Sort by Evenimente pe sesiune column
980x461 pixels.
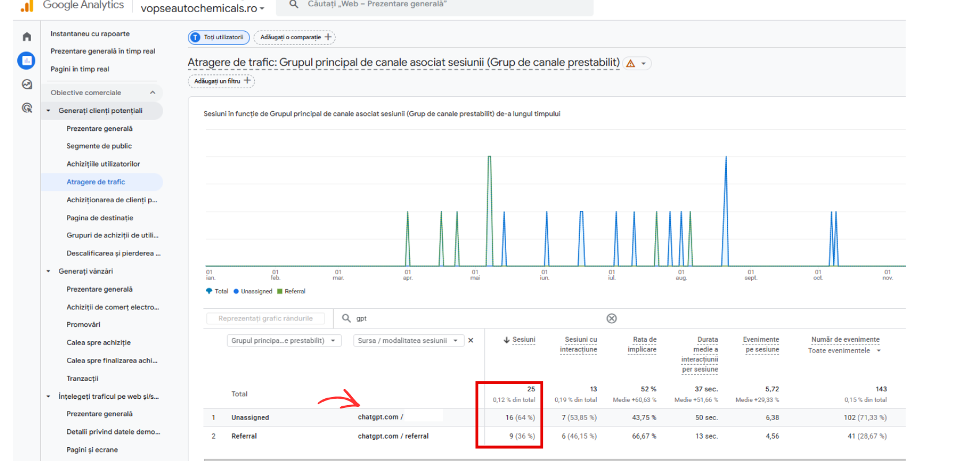pos(761,345)
